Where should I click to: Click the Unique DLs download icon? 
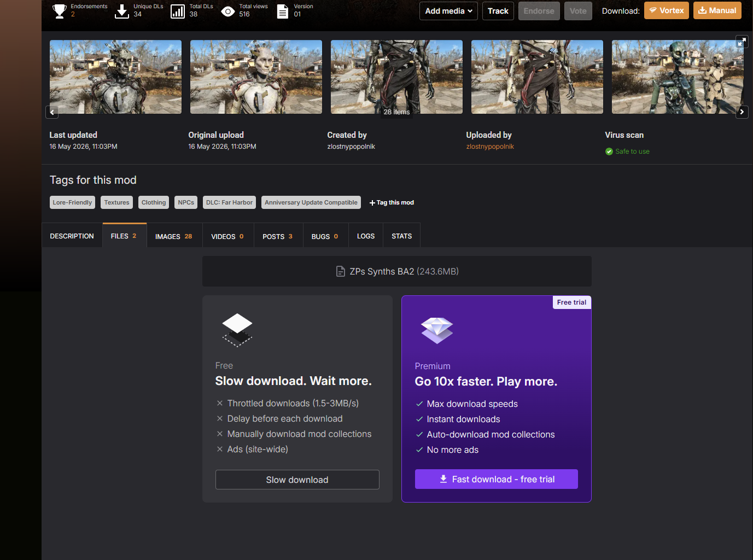(122, 11)
